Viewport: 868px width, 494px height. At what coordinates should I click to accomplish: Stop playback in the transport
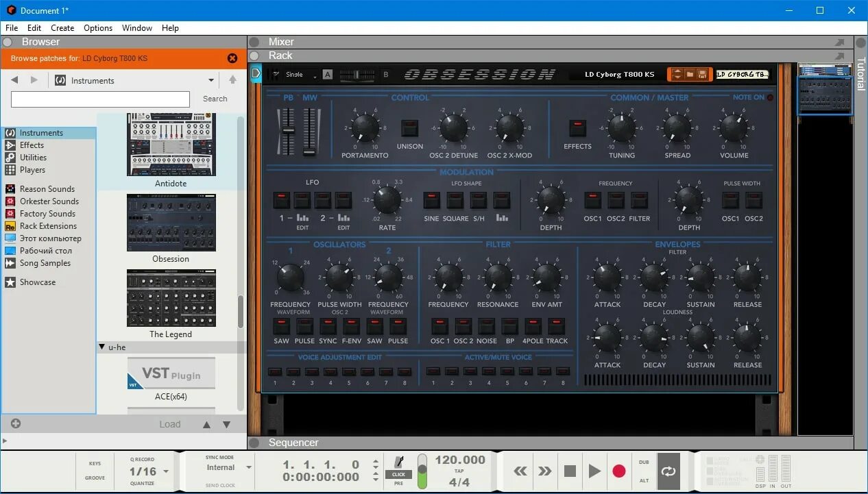click(570, 471)
